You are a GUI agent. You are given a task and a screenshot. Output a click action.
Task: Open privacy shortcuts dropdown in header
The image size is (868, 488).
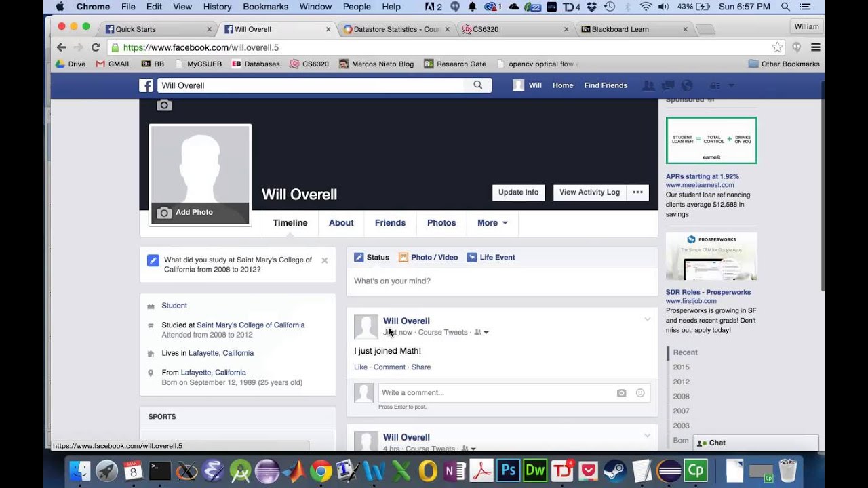pyautogui.click(x=714, y=85)
